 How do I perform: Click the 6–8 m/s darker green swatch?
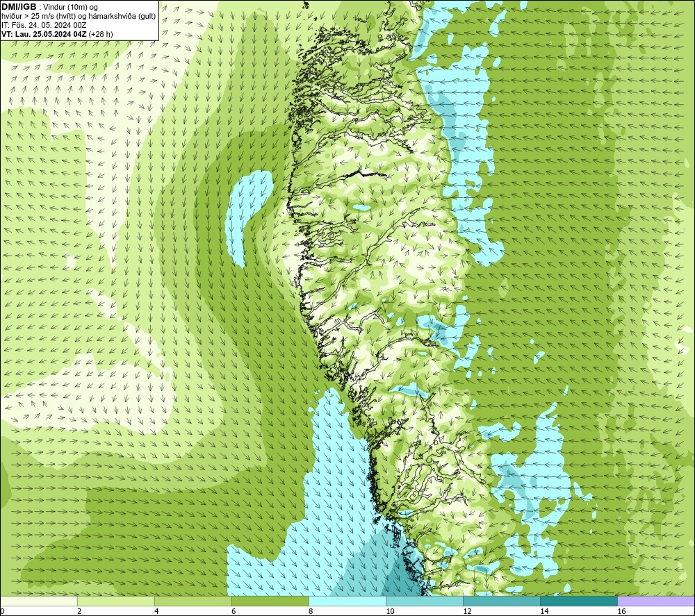pyautogui.click(x=270, y=601)
